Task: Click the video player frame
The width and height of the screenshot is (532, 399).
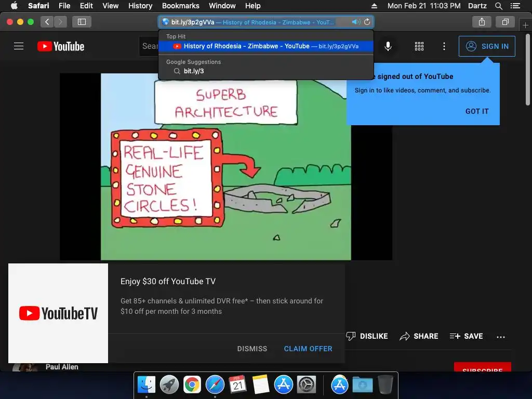Action: coord(226,167)
